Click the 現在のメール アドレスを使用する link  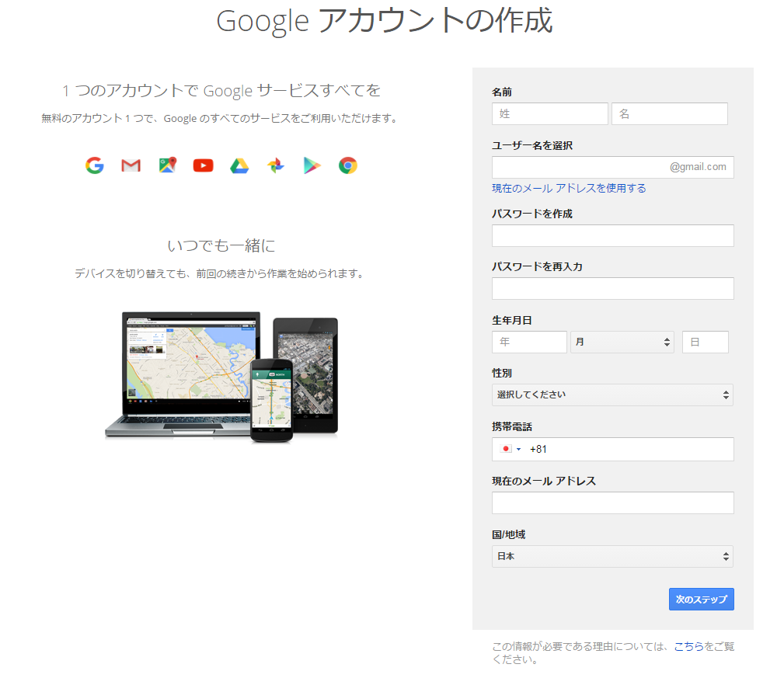(x=569, y=188)
